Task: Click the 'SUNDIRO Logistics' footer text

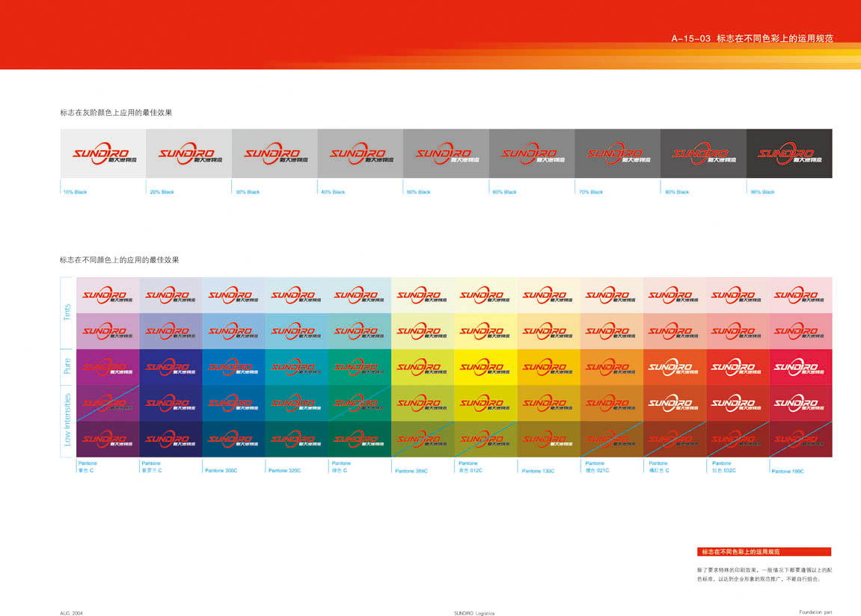Action: coord(474,613)
